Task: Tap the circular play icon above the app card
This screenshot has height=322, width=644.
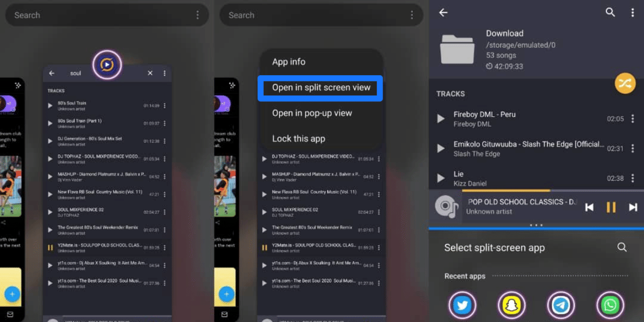Action: point(107,64)
